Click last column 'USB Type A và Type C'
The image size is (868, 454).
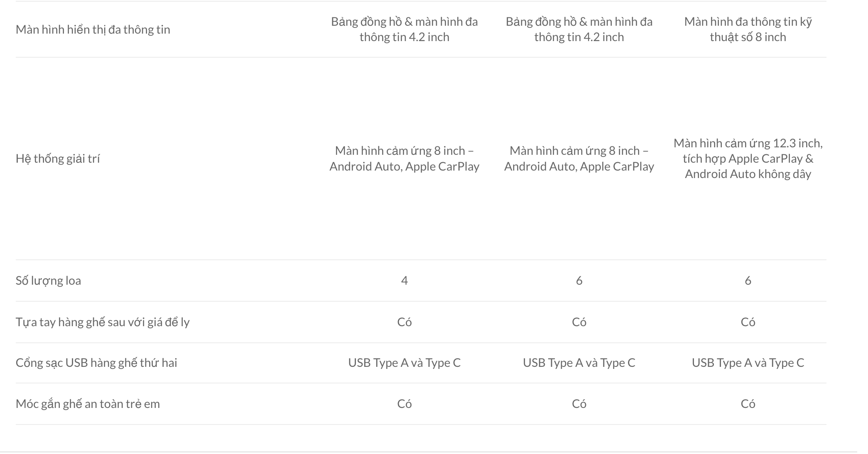pos(748,363)
